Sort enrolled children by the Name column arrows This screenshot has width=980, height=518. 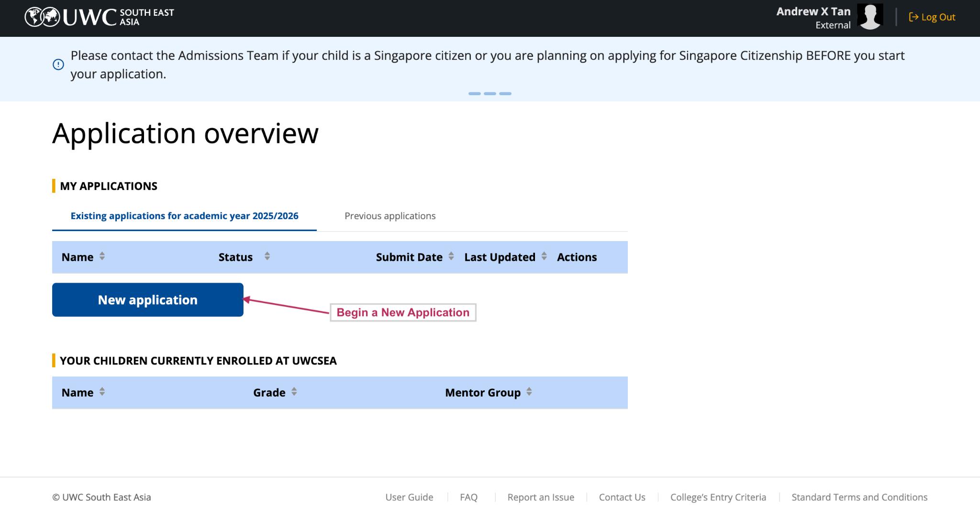102,392
